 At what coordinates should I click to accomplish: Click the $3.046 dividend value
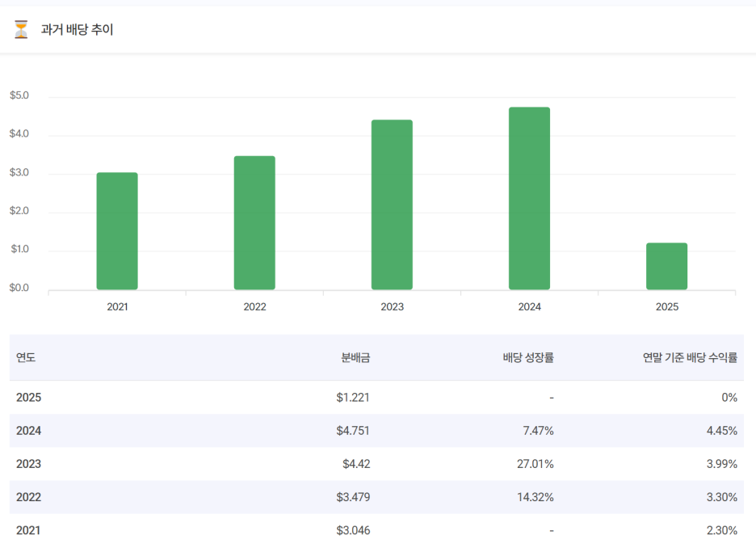353,530
